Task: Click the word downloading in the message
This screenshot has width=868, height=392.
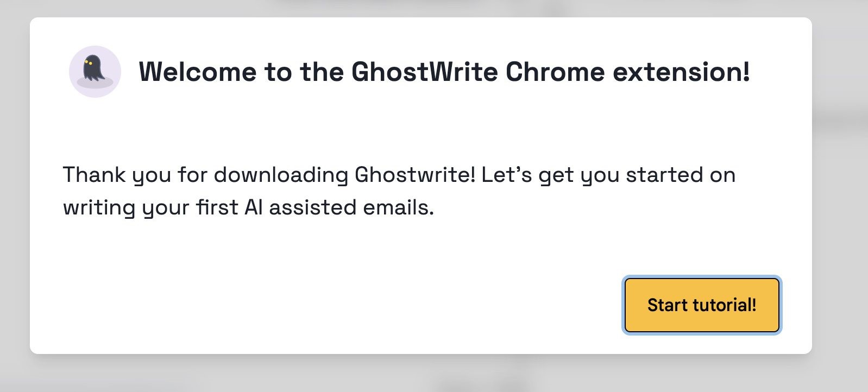Action: pos(280,175)
